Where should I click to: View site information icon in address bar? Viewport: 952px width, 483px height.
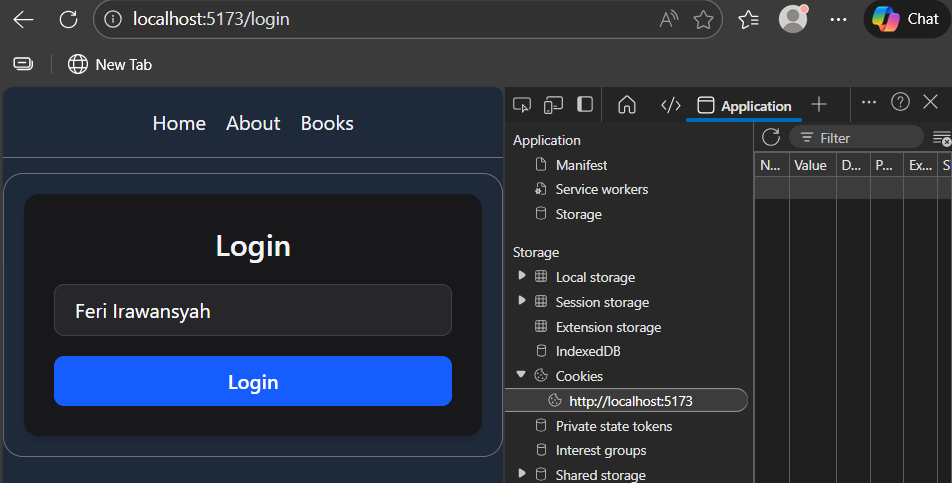[x=112, y=19]
